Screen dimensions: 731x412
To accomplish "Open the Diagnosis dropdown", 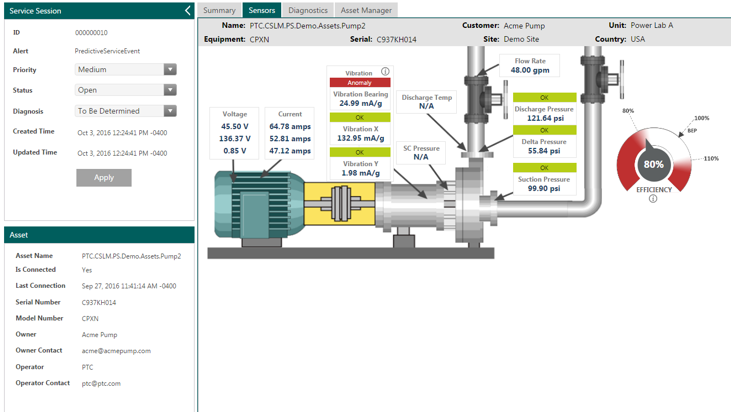I will 170,111.
